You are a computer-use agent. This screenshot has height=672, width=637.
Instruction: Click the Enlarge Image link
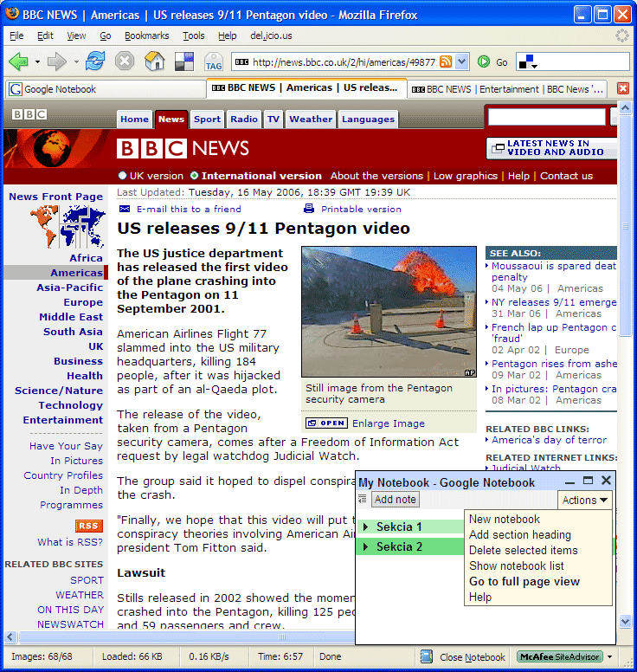coord(388,423)
